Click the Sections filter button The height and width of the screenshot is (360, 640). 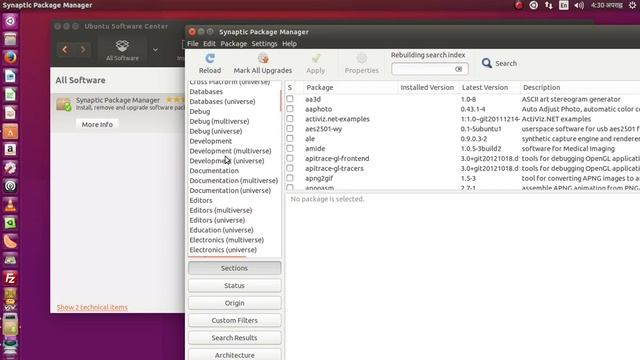pyautogui.click(x=234, y=268)
